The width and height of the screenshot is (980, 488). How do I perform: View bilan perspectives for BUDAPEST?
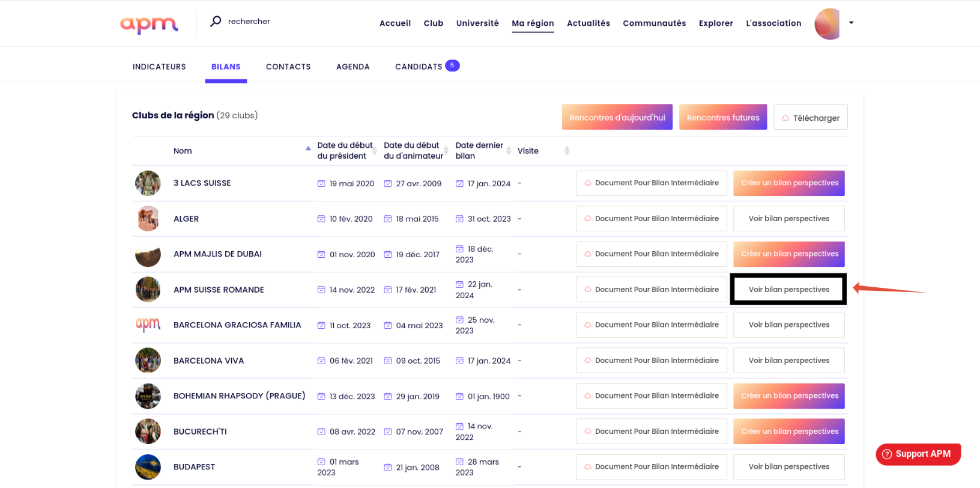(789, 467)
